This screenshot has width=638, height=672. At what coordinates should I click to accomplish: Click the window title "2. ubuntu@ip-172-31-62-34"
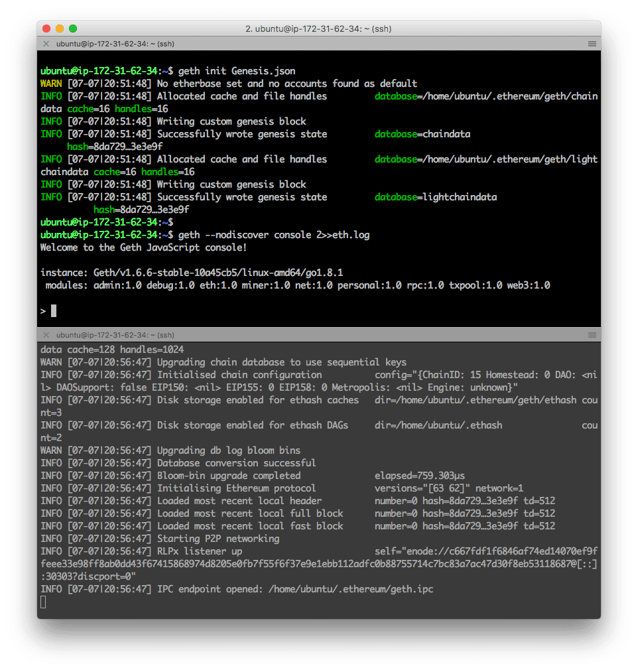coord(318,29)
